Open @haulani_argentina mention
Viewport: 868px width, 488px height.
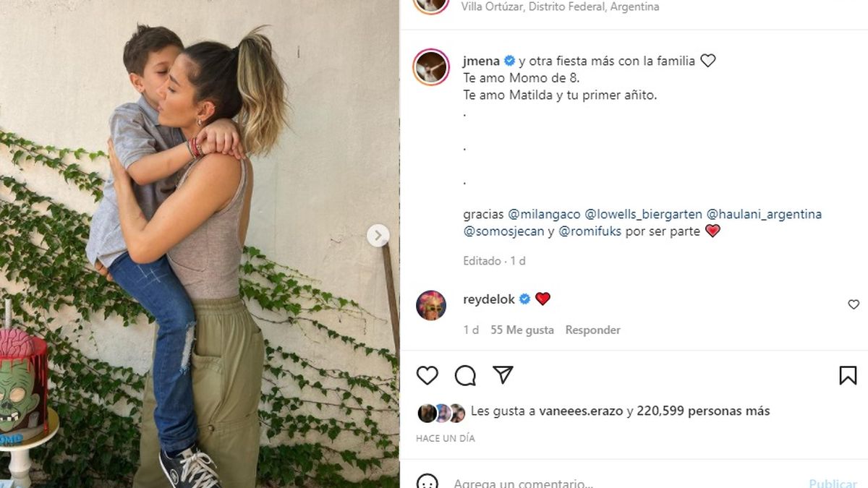click(x=764, y=215)
